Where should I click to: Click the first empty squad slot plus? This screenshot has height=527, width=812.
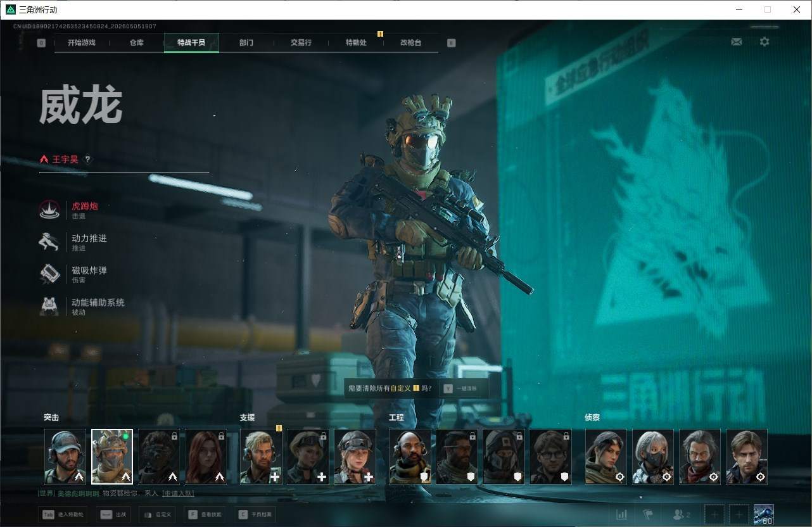(714, 514)
